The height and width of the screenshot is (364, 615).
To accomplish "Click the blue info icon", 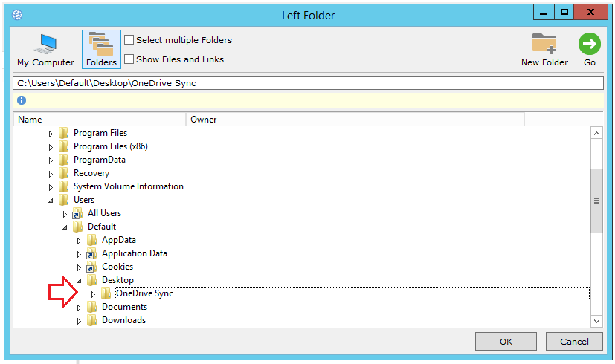I will coord(22,100).
